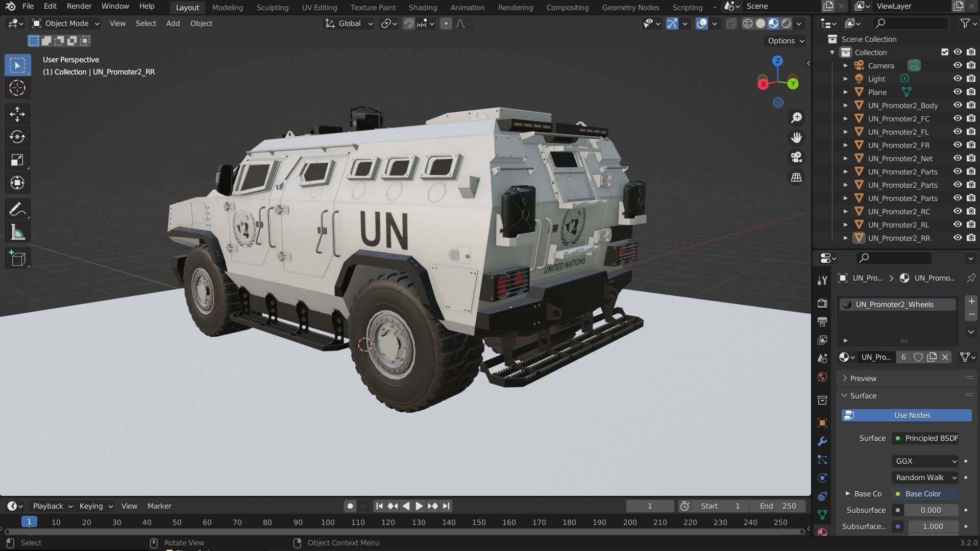980x551 pixels.
Task: Open the Render properties tab
Action: (x=822, y=303)
